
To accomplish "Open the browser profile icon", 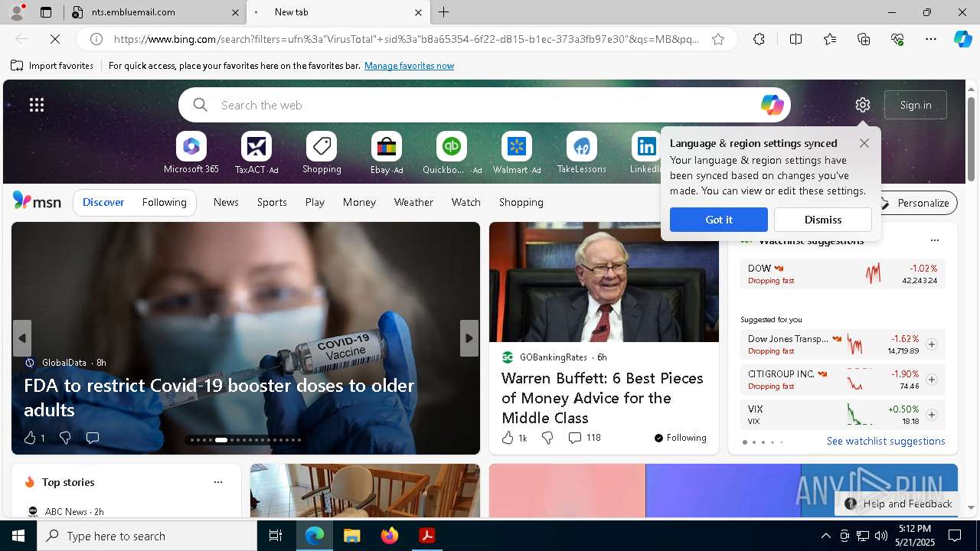I will pyautogui.click(x=16, y=12).
